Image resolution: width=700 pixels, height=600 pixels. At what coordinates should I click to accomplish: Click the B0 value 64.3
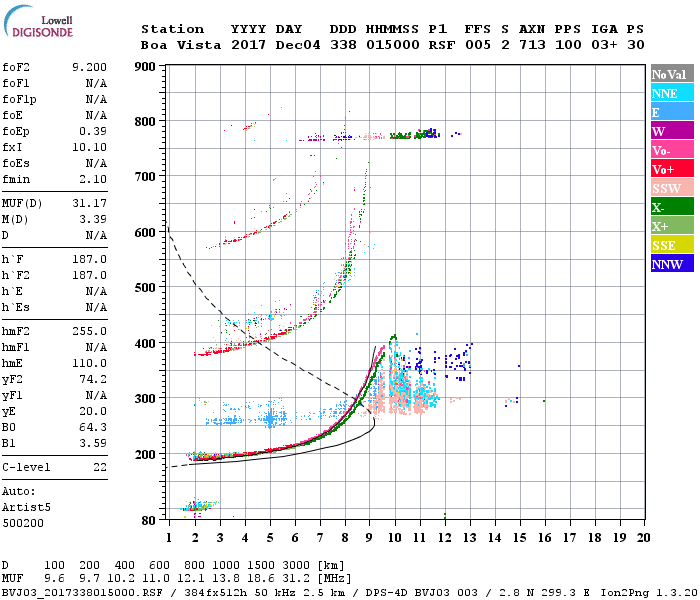point(93,428)
